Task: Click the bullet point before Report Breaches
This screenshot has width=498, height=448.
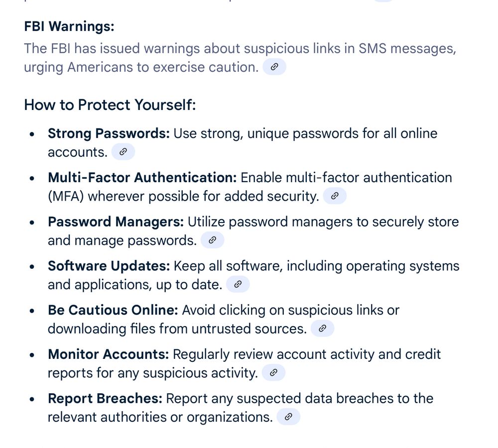Action: coord(32,399)
